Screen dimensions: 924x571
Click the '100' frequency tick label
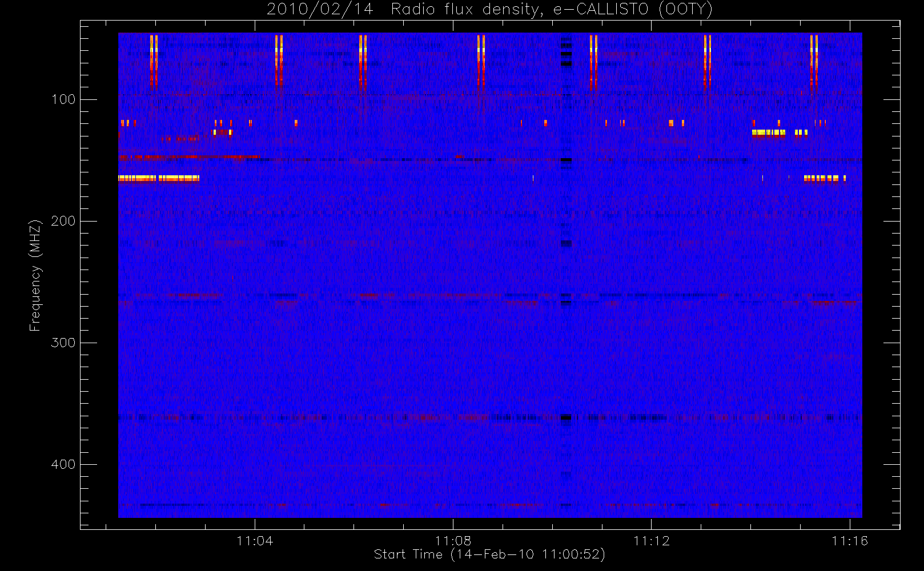63,99
